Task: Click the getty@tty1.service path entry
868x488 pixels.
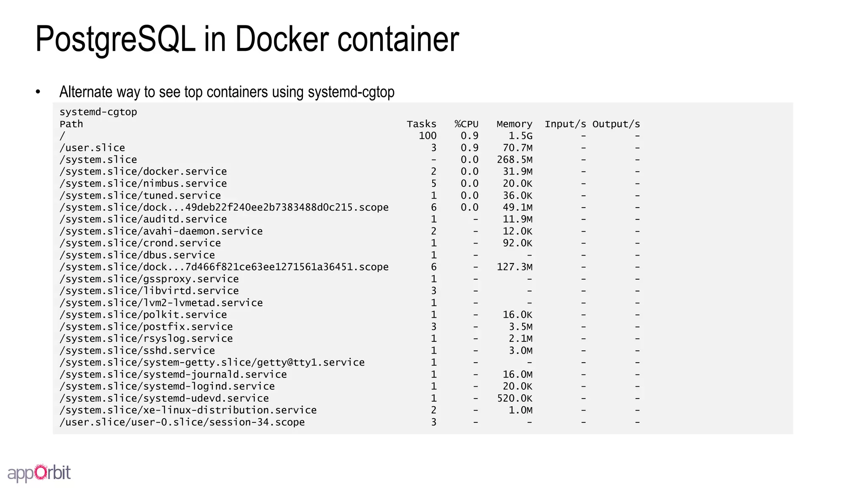Action: coord(212,363)
